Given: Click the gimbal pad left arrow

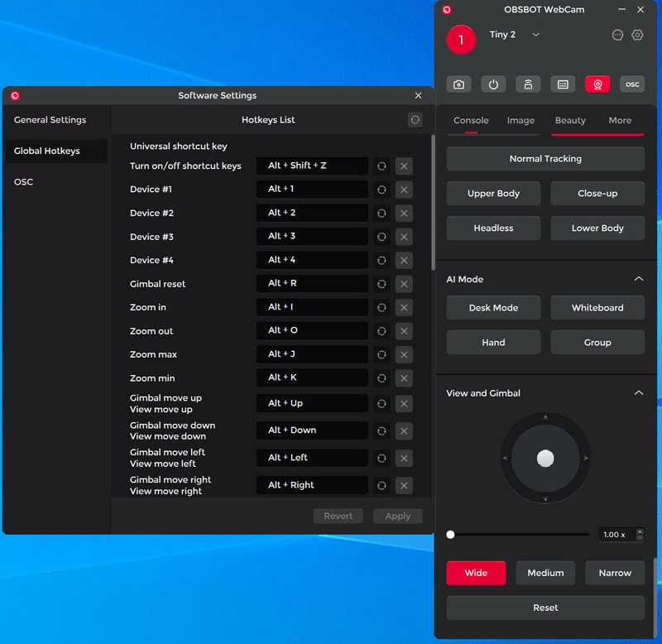Looking at the screenshot, I should click(x=505, y=458).
